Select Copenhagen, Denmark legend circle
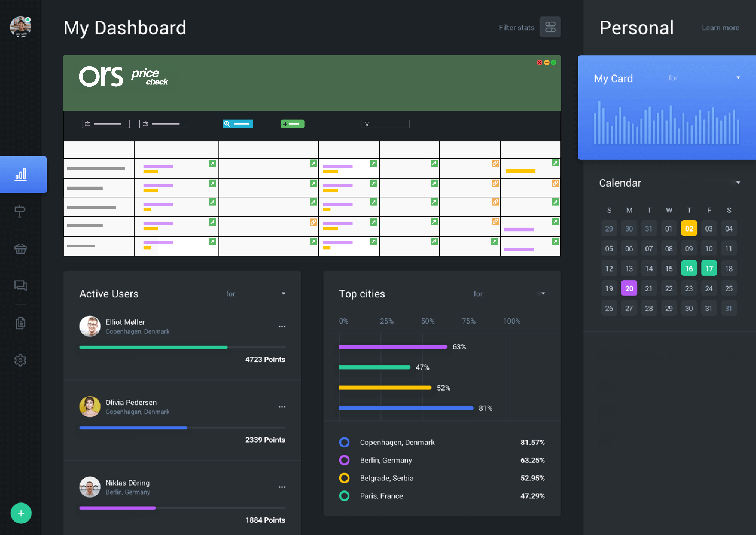 (344, 442)
